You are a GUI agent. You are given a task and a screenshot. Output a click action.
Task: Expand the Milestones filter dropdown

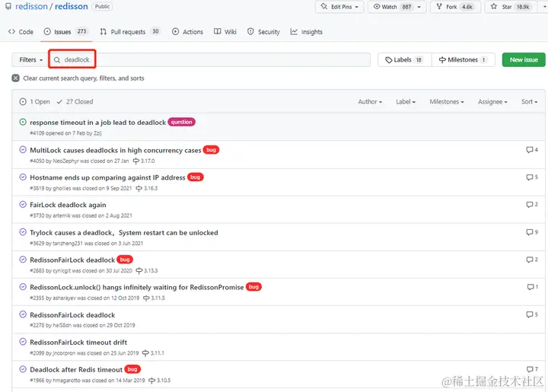pos(447,102)
